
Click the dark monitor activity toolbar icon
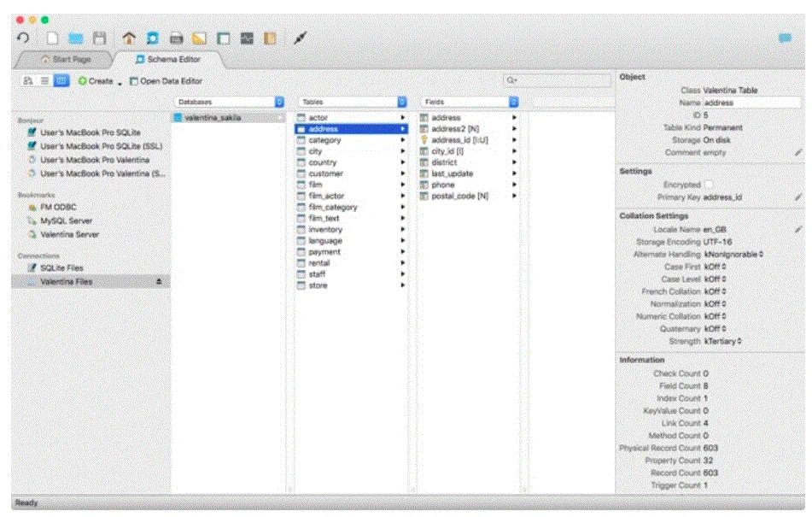pyautogui.click(x=247, y=38)
